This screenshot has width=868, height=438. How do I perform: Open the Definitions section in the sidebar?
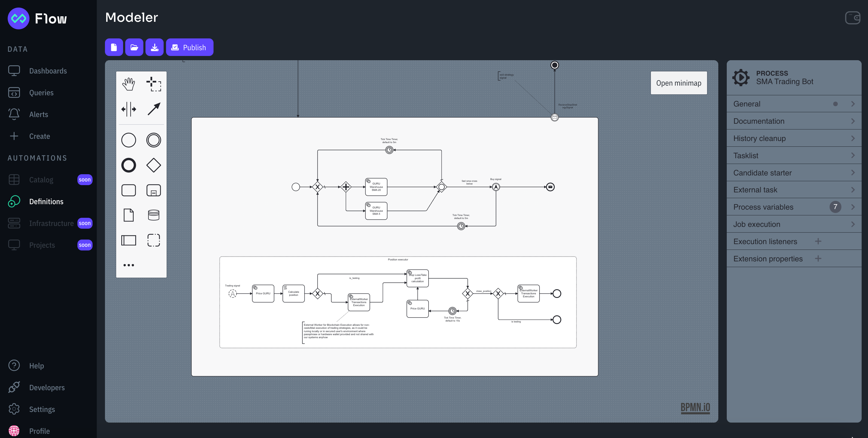pos(46,201)
